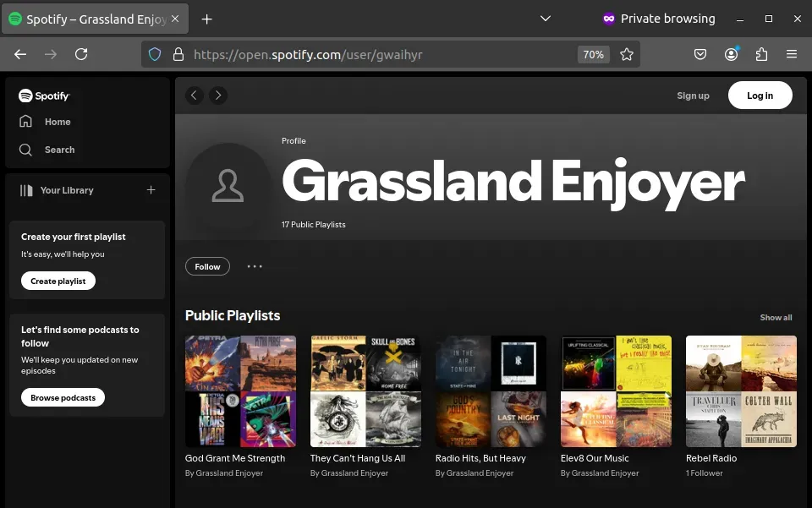This screenshot has height=508, width=812.
Task: Open the list-all-tabs dropdown arrow
Action: [x=545, y=19]
